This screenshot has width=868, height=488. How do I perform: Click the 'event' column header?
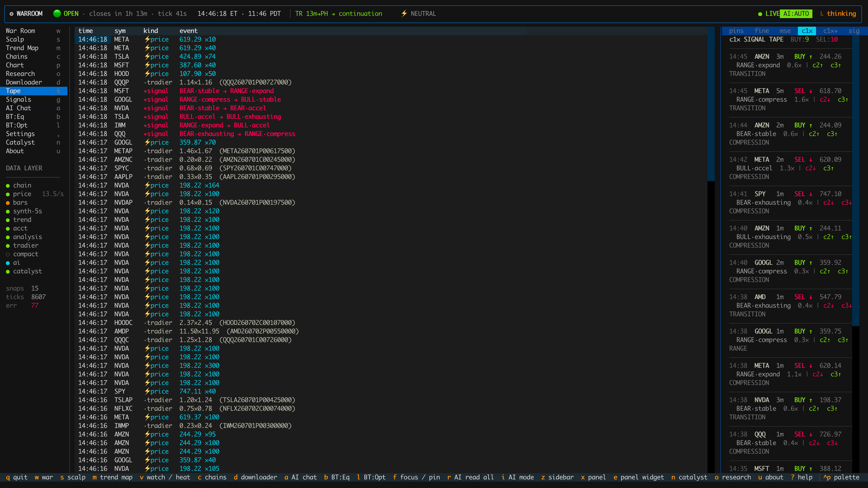(x=188, y=31)
